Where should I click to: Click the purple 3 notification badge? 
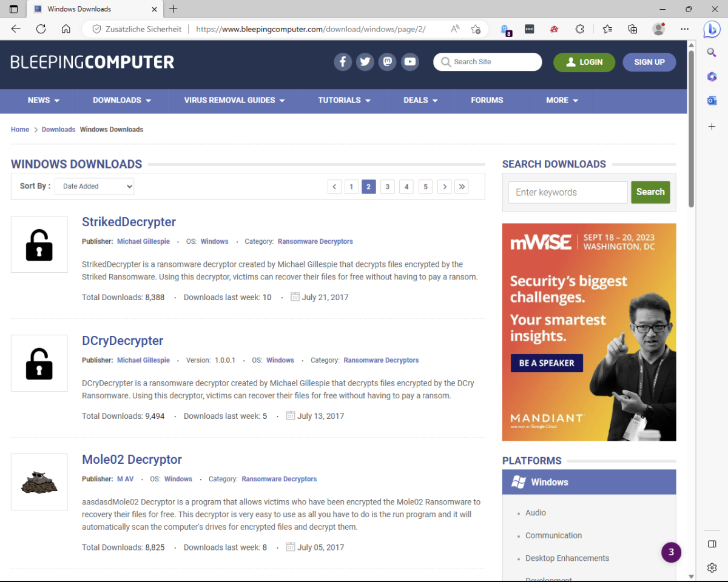671,552
